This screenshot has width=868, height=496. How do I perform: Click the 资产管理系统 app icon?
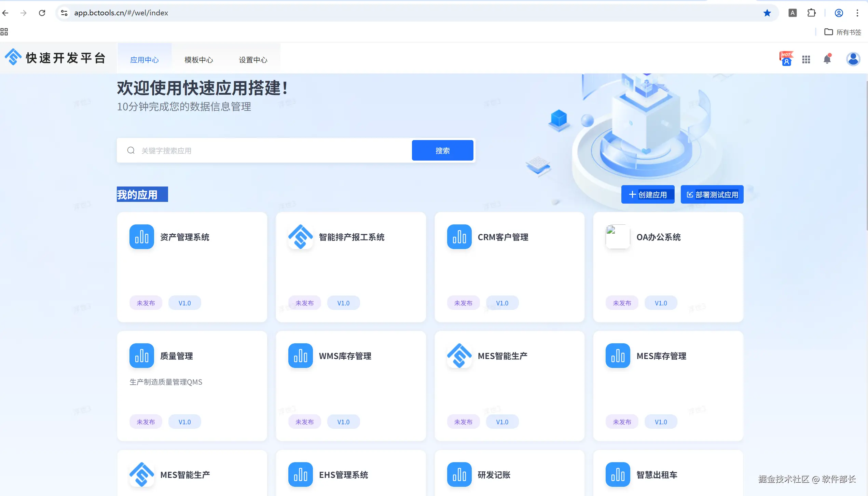(x=141, y=237)
